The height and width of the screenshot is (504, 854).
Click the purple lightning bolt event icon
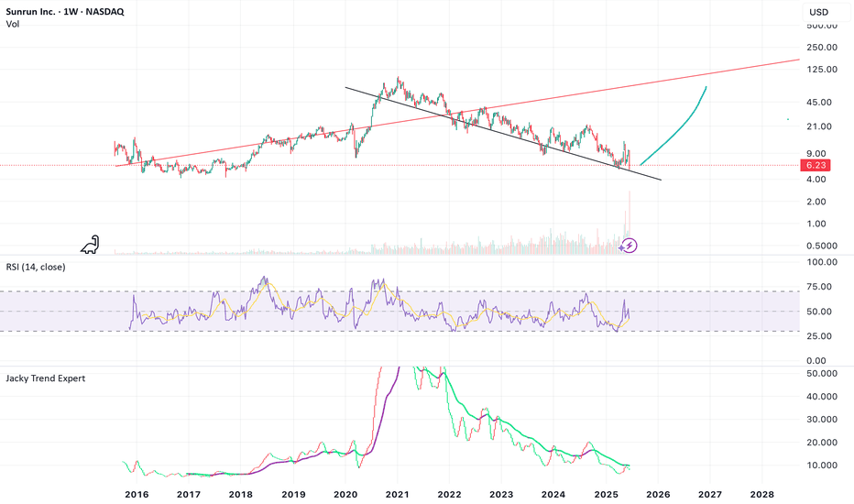tap(630, 246)
